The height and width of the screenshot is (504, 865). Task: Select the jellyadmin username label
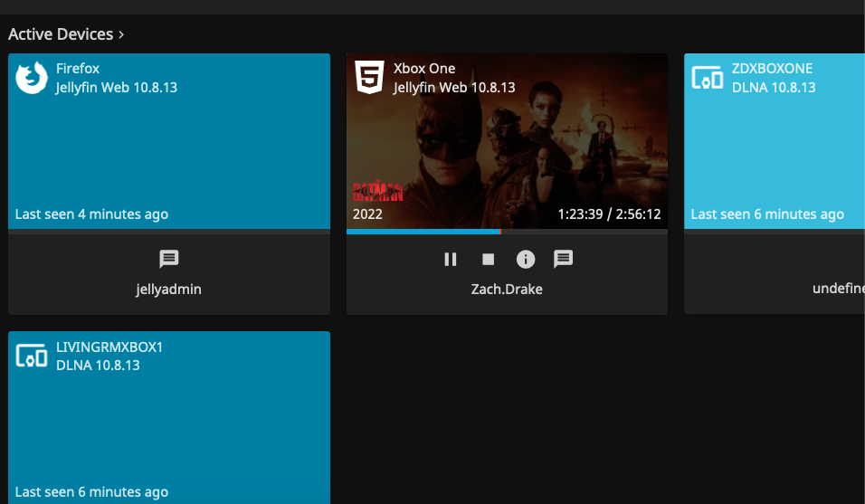click(x=169, y=290)
